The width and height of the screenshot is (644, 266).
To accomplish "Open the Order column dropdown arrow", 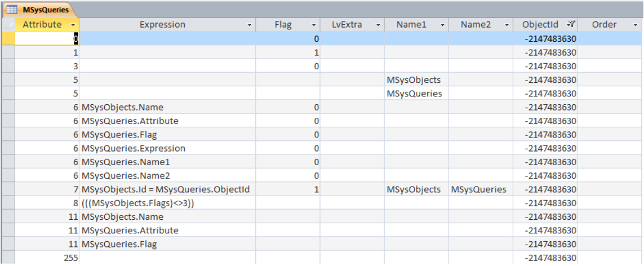I will pos(636,25).
